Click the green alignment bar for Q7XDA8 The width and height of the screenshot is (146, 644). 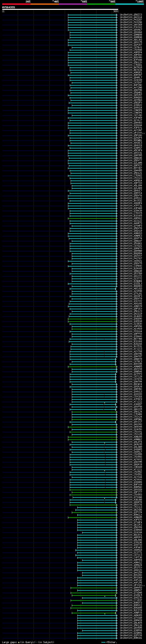point(94,593)
